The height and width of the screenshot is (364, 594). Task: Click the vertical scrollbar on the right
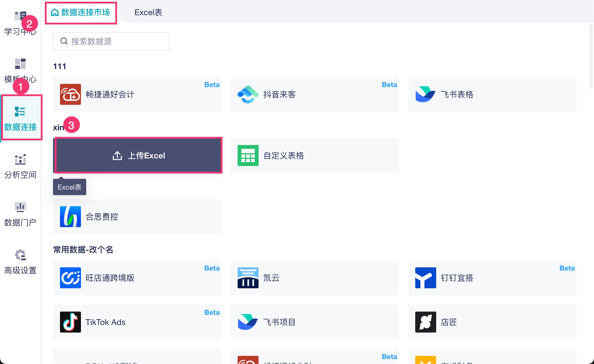point(591,57)
